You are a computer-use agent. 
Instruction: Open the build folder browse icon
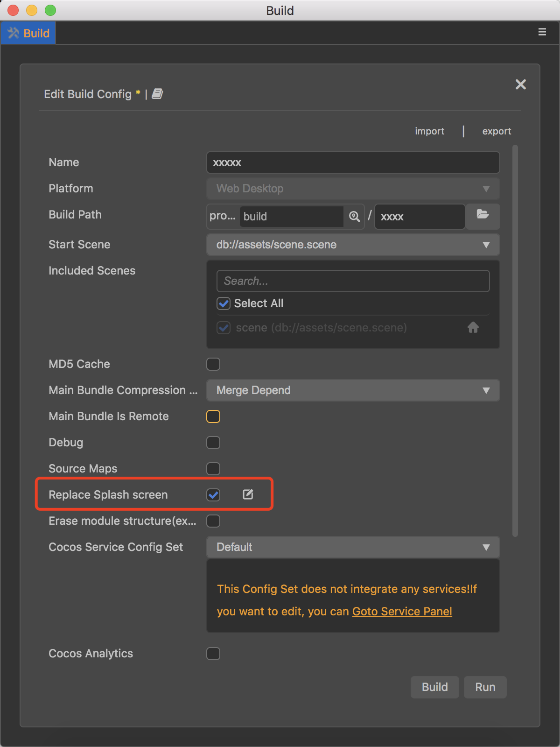tap(483, 215)
